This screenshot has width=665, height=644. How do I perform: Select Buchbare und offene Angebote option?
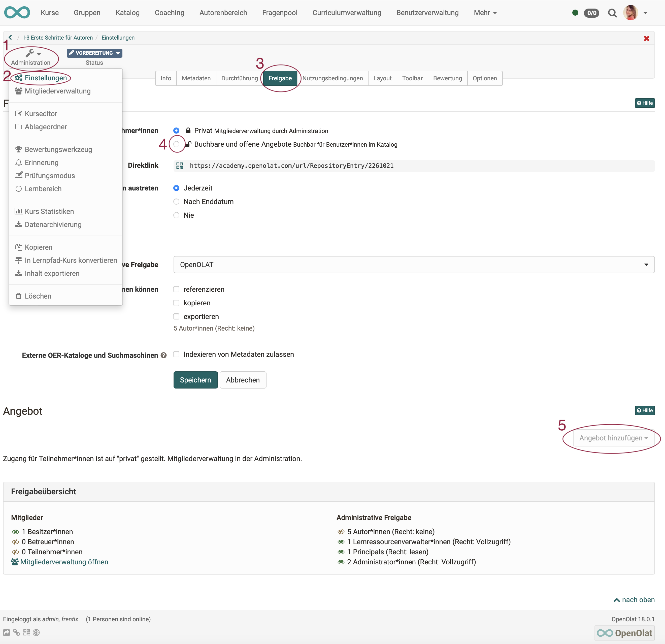click(x=176, y=144)
